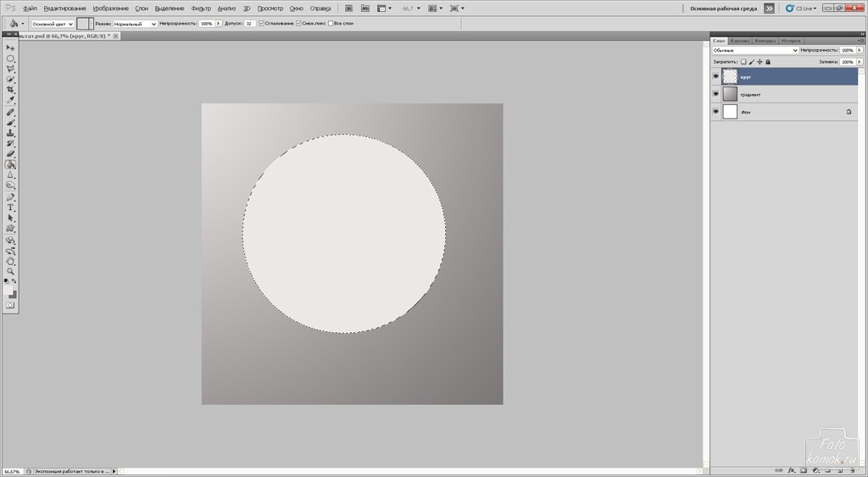Select the Horizontal Type tool
Viewport: 868px width, 477px height.
coord(10,208)
